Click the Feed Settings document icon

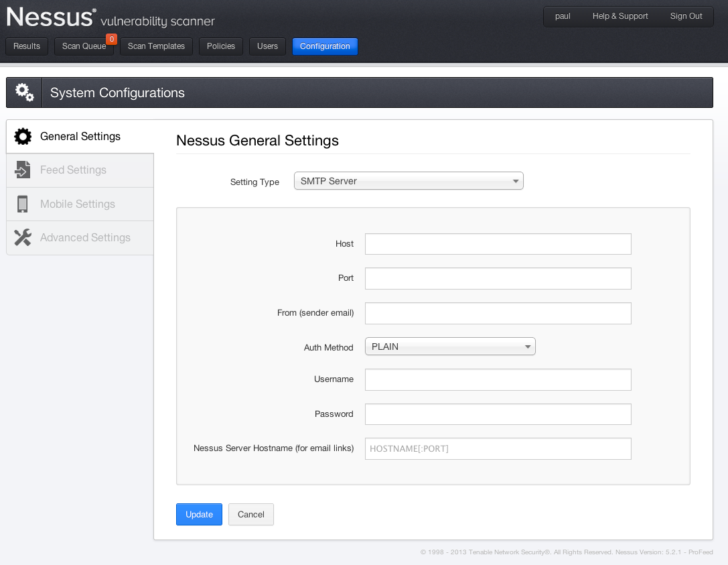click(x=22, y=170)
